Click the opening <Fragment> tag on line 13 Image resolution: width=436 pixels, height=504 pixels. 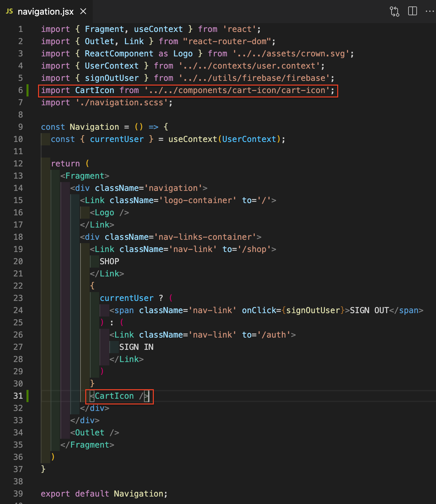click(85, 176)
